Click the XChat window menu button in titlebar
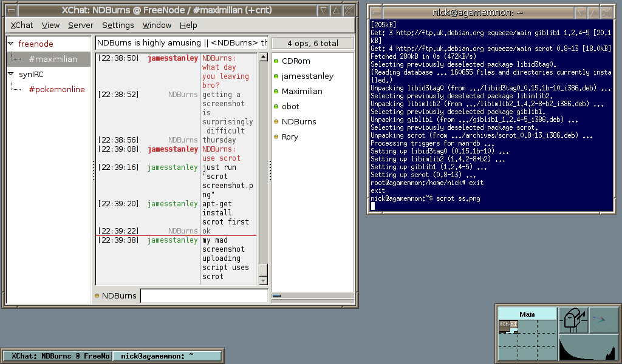The image size is (622, 364). 11,10
